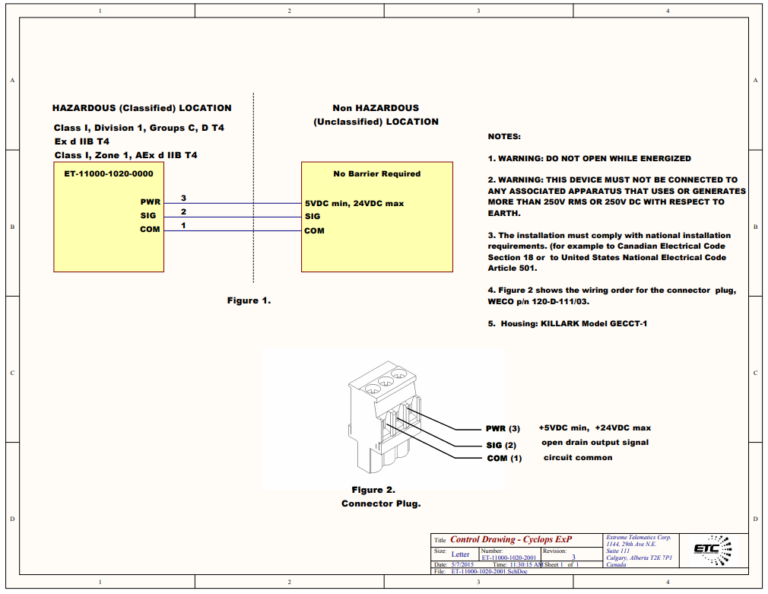Viewport: 768px width, 594px height.
Task: Click note 5 'Housing: KILLARK Model GECCT-1'
Action: click(567, 324)
